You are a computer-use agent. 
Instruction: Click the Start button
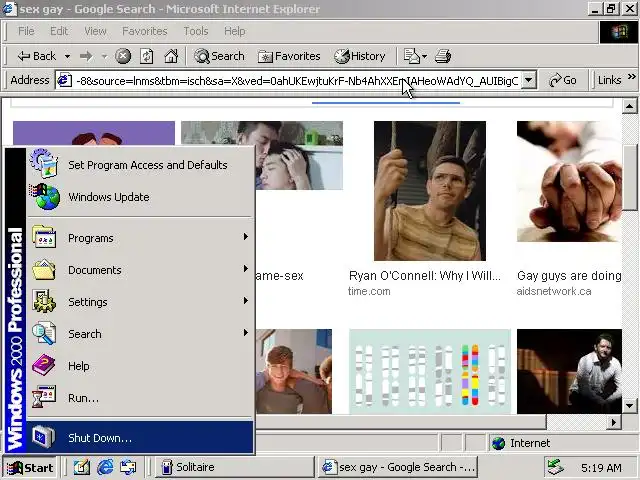[x=30, y=467]
